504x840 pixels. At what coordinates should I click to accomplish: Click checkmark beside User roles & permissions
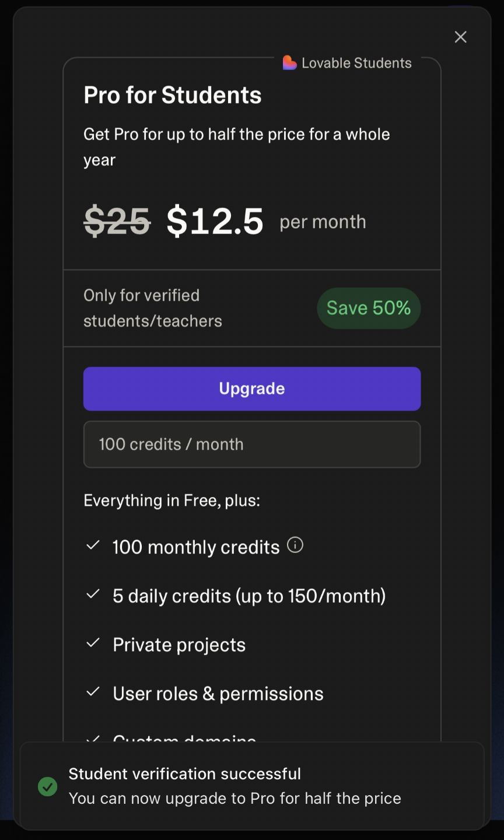93,692
